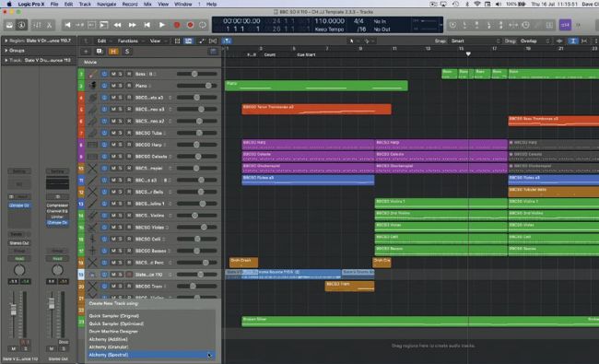Open the Track menu in the menu bar

85,5
